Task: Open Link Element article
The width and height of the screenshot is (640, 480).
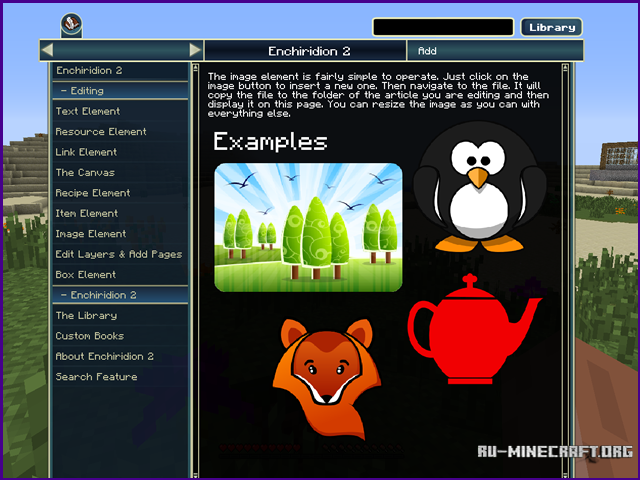Action: (x=120, y=152)
